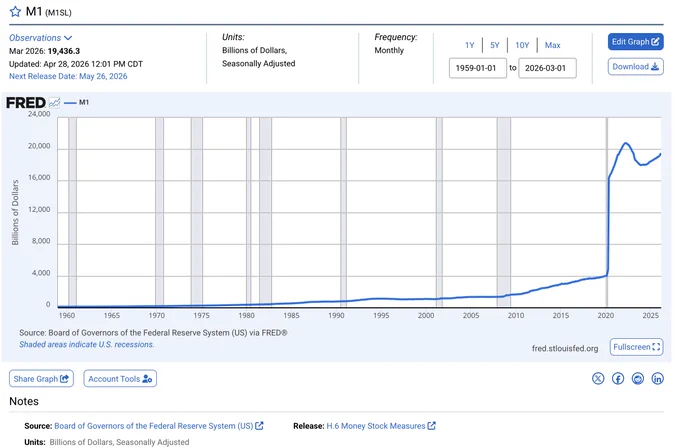
Task: Share the graph on Reddit
Action: click(638, 379)
